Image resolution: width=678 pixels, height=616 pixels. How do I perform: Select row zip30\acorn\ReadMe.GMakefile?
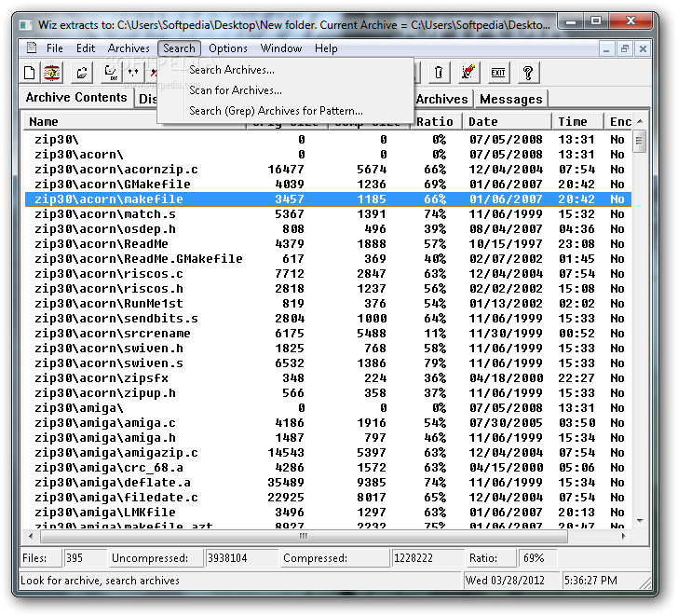click(328, 259)
